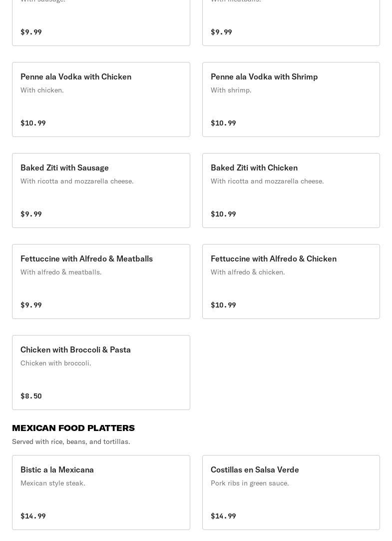
Task: Click the meatballs pasta card priced $9.99
Action: (x=291, y=23)
